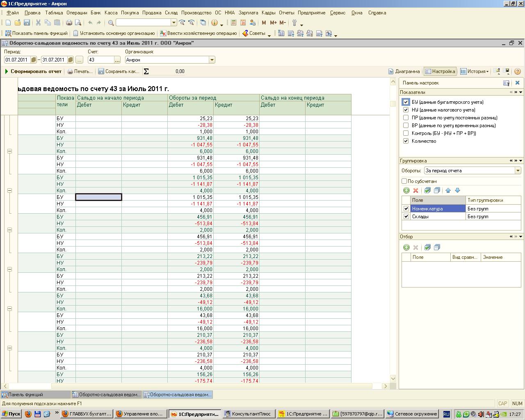Click inside the Счет input field
The width and height of the screenshot is (525, 420).
pyautogui.click(x=100, y=60)
